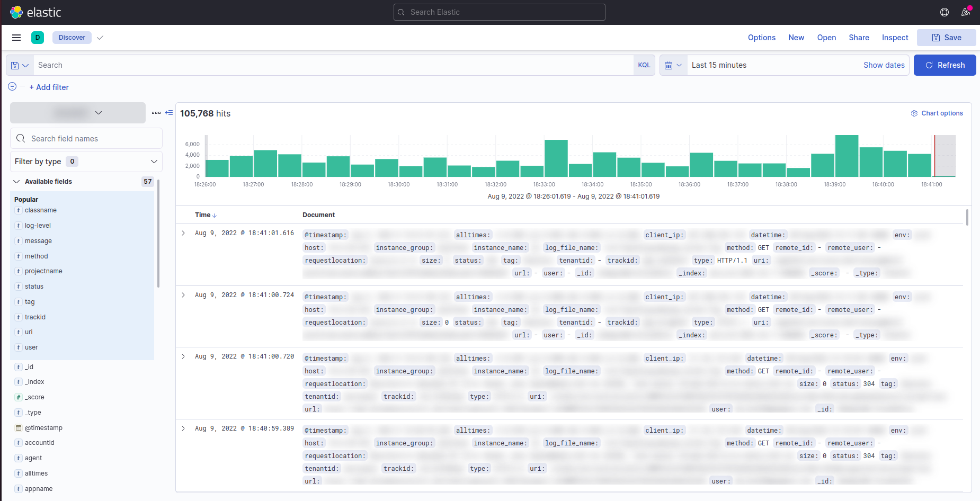Click the Elastic logo
Image resolution: width=980 pixels, height=501 pixels.
tap(35, 12)
